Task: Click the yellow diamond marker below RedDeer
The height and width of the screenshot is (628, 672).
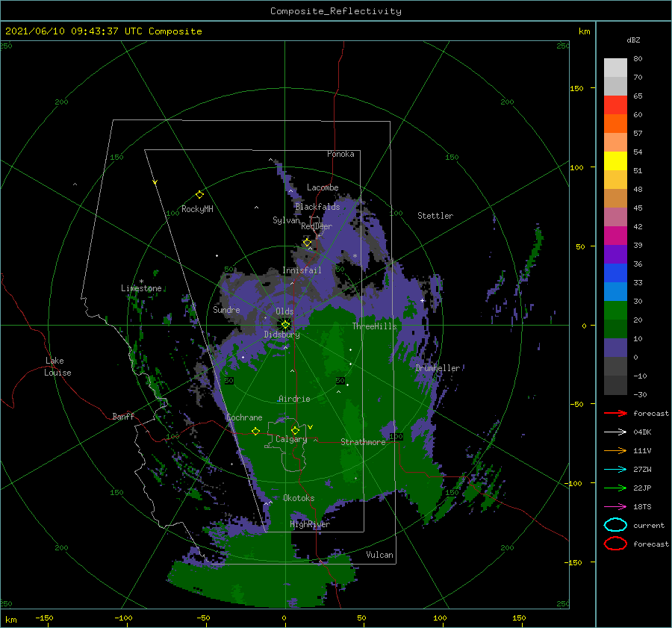Action: tap(307, 243)
